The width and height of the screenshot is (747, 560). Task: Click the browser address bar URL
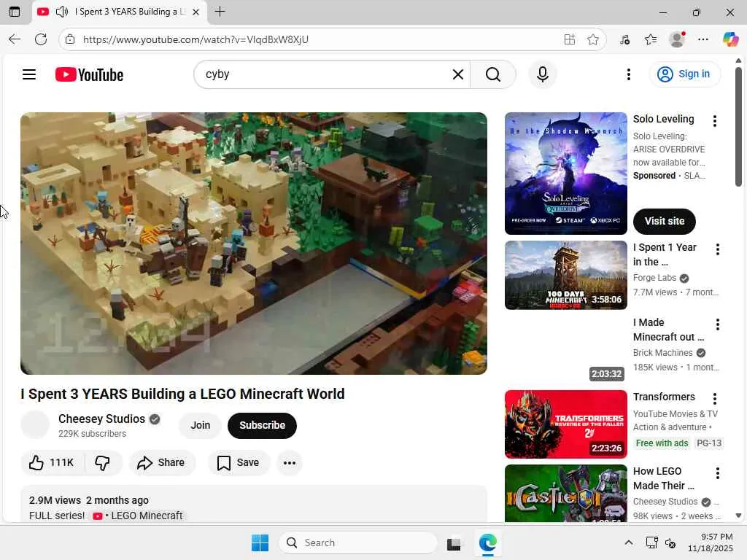[x=196, y=39]
